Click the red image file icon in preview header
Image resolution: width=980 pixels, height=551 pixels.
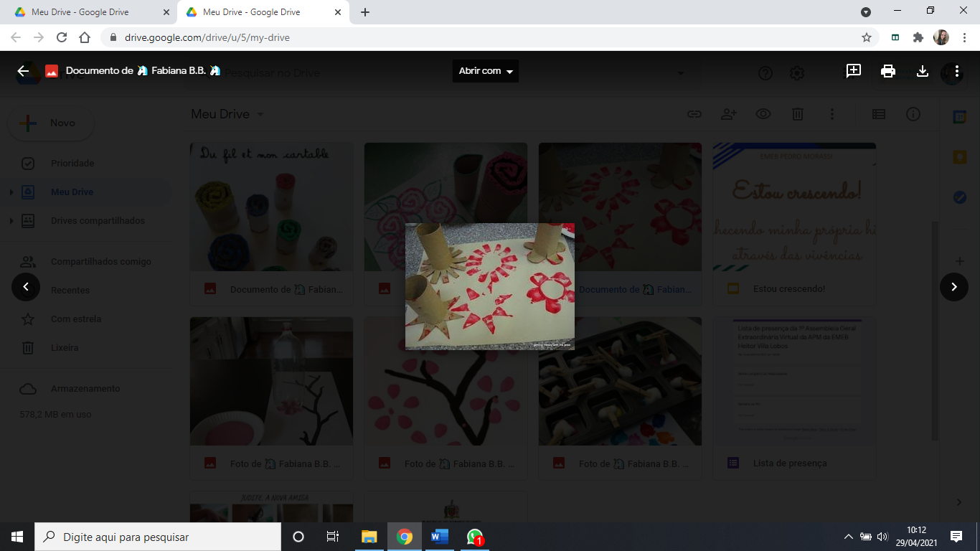[x=52, y=71]
